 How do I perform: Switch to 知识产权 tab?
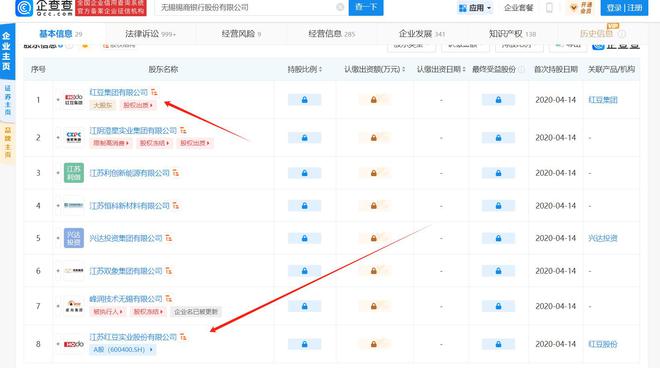pyautogui.click(x=512, y=34)
